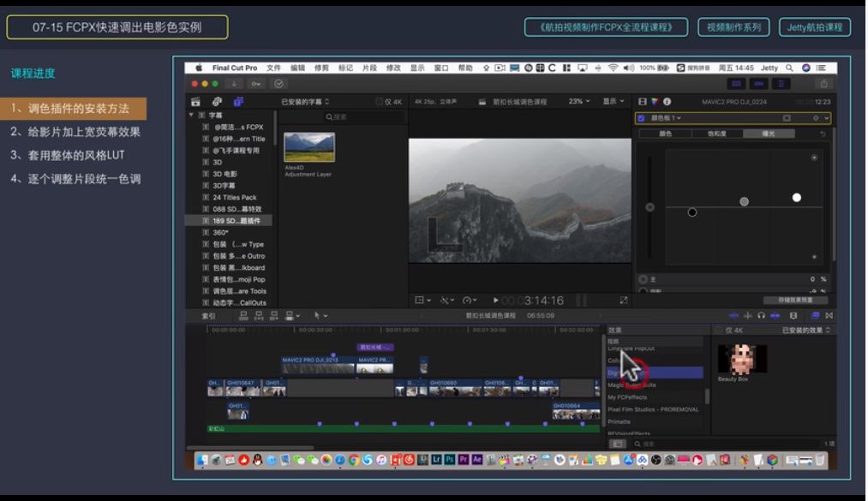Viewport: 868px width, 501px height.
Task: Select the global exposure slider handle
Action: pyautogui.click(x=650, y=207)
